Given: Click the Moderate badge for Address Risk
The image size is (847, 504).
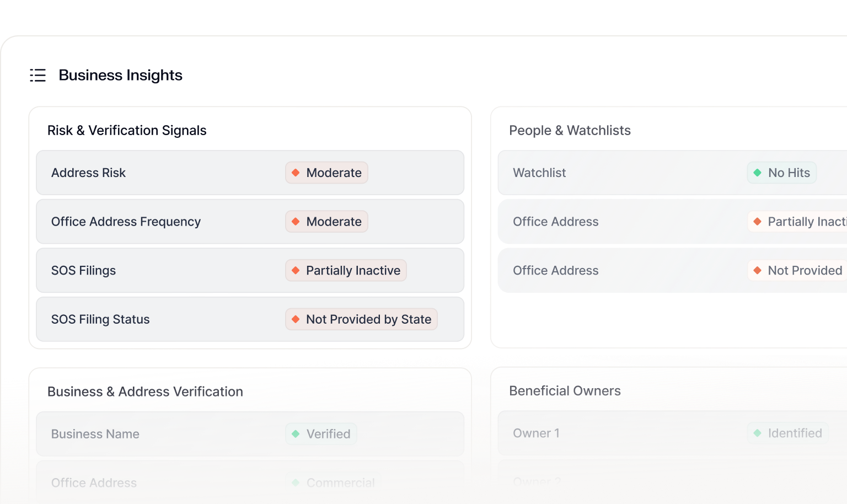Looking at the screenshot, I should [x=326, y=173].
